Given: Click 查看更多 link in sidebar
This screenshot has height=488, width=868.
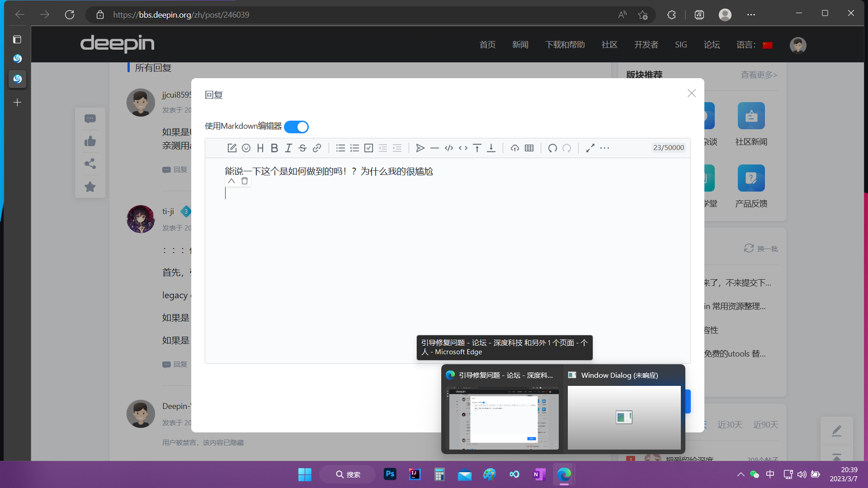Looking at the screenshot, I should 759,75.
